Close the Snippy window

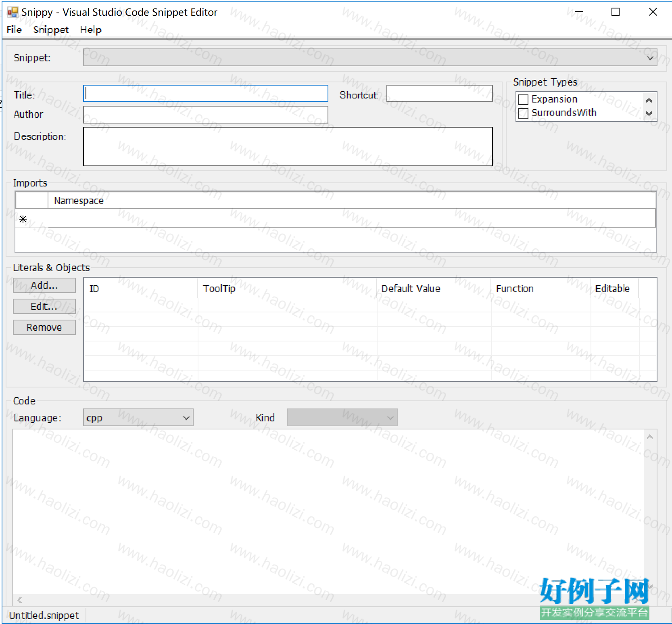pos(653,12)
